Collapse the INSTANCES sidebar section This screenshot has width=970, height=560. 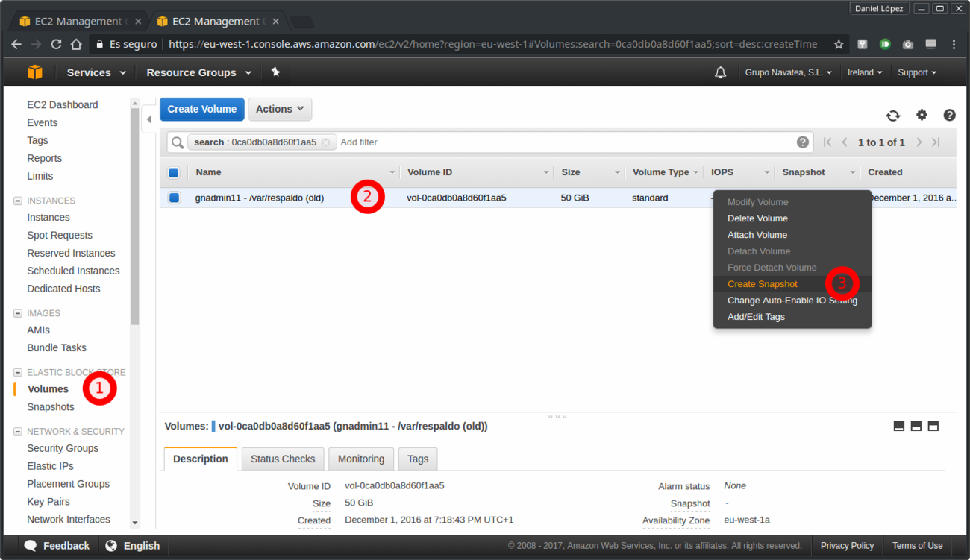pyautogui.click(x=18, y=201)
